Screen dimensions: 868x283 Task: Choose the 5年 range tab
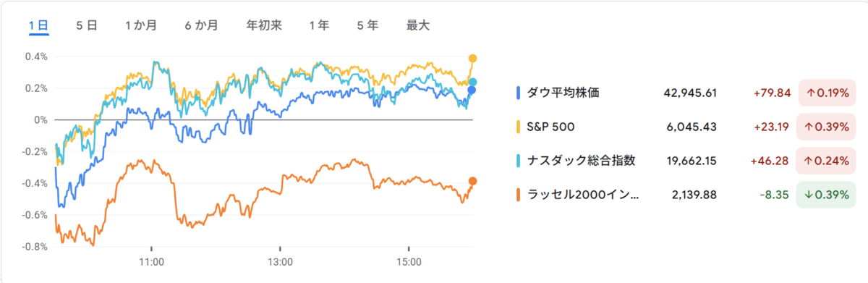tap(367, 25)
